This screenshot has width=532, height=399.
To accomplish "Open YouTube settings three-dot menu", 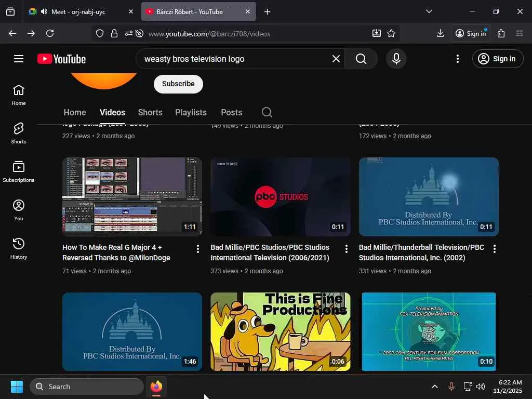I will pos(457,59).
